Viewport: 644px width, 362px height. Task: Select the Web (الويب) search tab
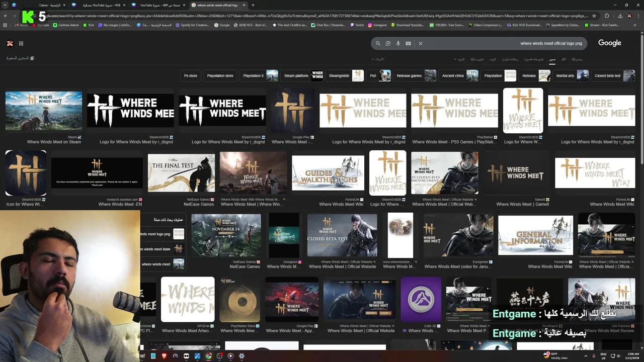[x=493, y=59]
